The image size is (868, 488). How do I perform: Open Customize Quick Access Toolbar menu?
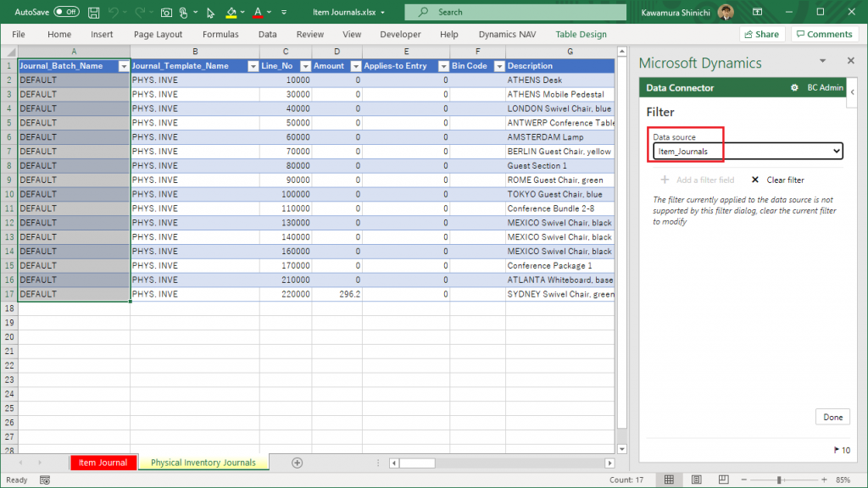click(284, 12)
